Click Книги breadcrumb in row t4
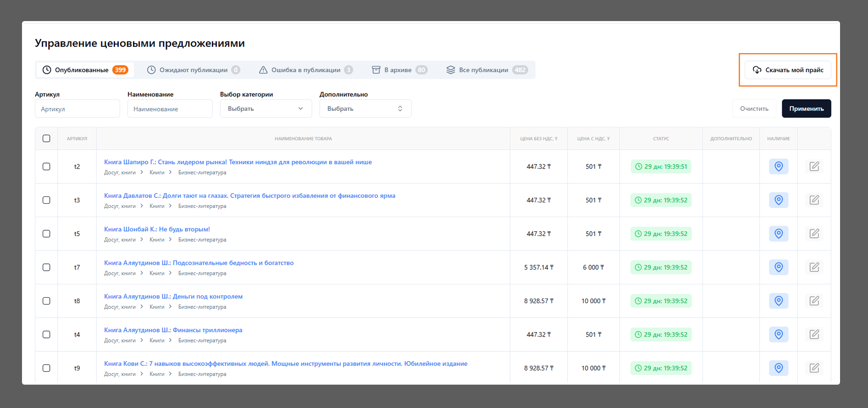This screenshot has width=868, height=408. click(157, 340)
